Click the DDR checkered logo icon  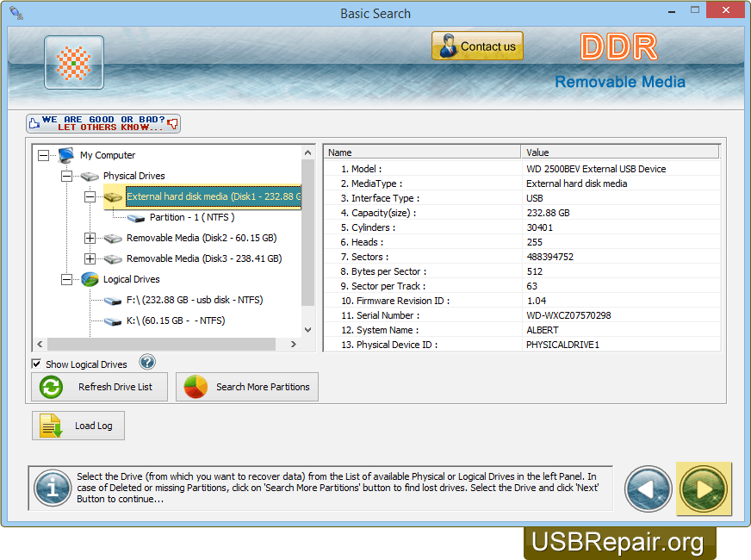[73, 62]
